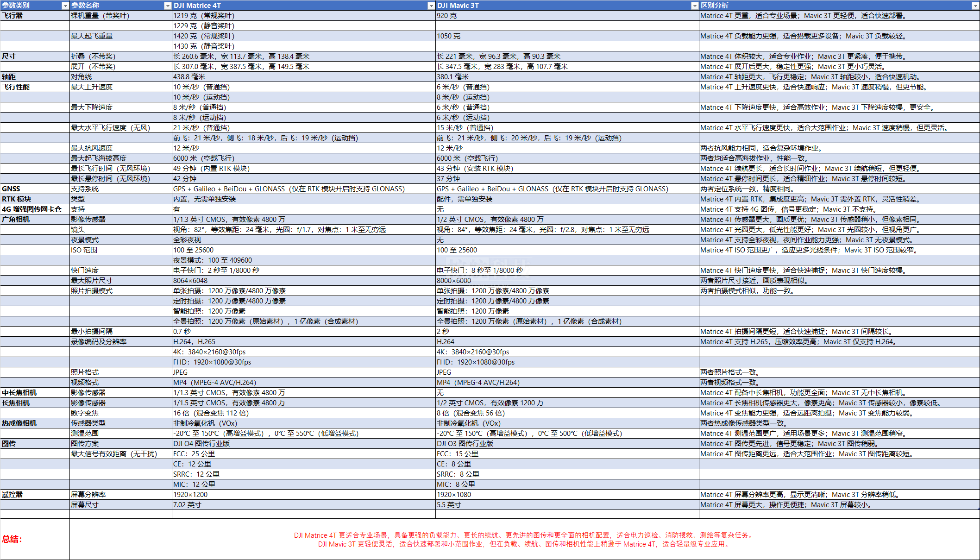The width and height of the screenshot is (980, 560).
Task: Click the cell '8064×6048'
Action: click(303, 281)
